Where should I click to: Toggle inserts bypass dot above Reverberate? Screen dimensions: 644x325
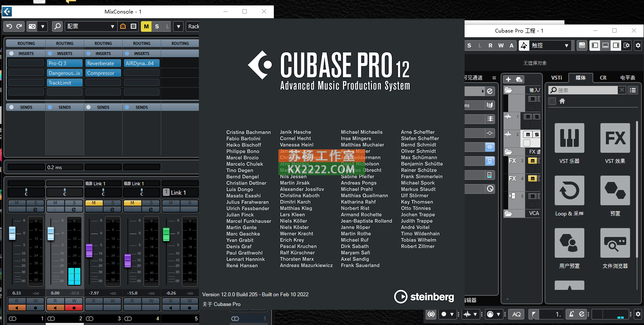point(88,53)
